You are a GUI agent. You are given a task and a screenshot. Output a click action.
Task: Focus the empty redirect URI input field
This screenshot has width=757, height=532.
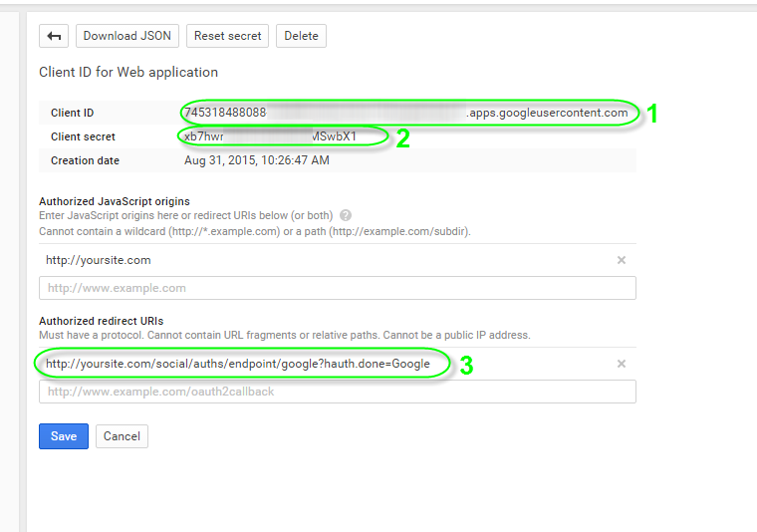337,392
